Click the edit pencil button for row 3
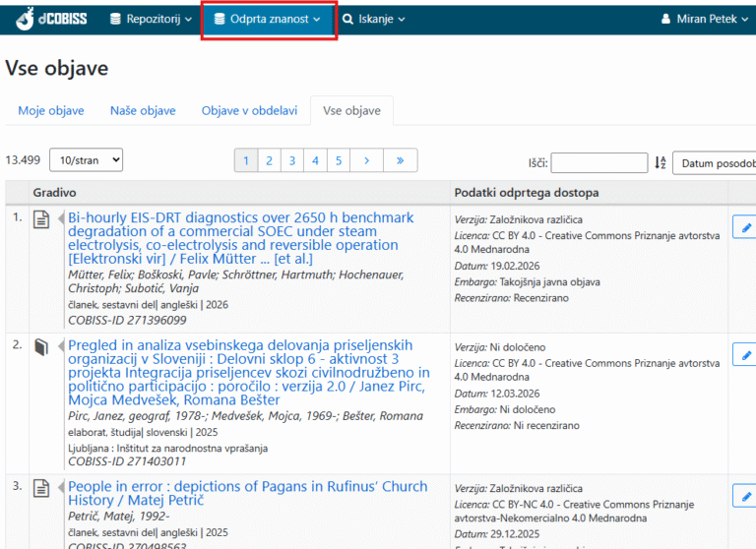756x549 pixels. pos(745,495)
